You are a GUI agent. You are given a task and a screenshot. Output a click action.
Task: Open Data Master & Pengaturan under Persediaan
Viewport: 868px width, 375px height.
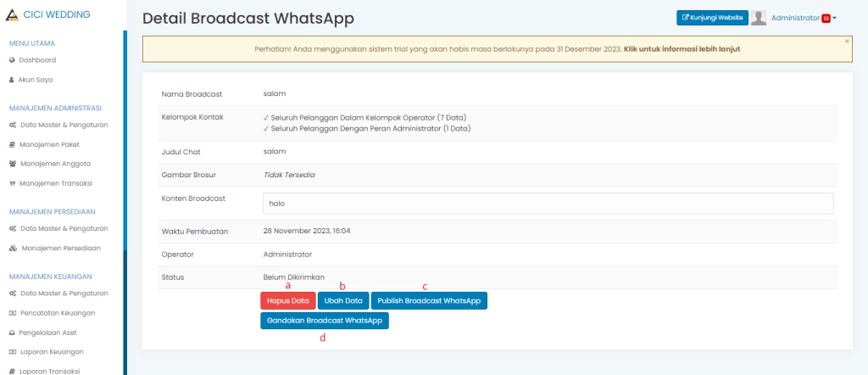pos(64,228)
